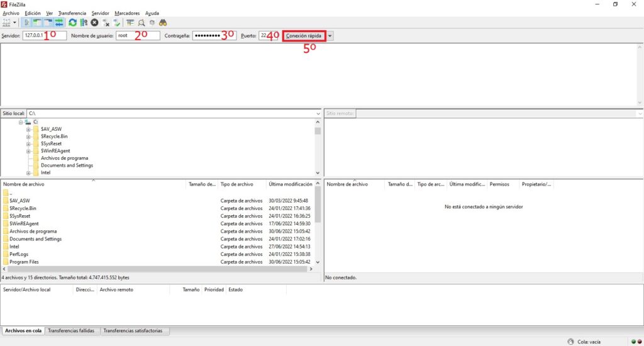This screenshot has height=346, width=644.
Task: Open the Transferencia menu
Action: coord(72,13)
